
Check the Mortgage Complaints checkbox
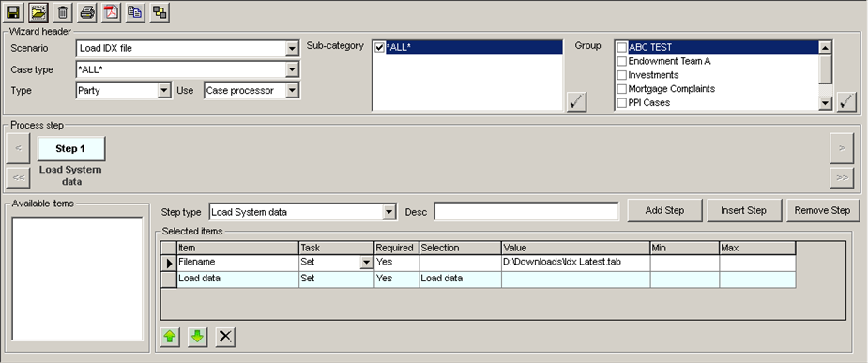pos(621,88)
